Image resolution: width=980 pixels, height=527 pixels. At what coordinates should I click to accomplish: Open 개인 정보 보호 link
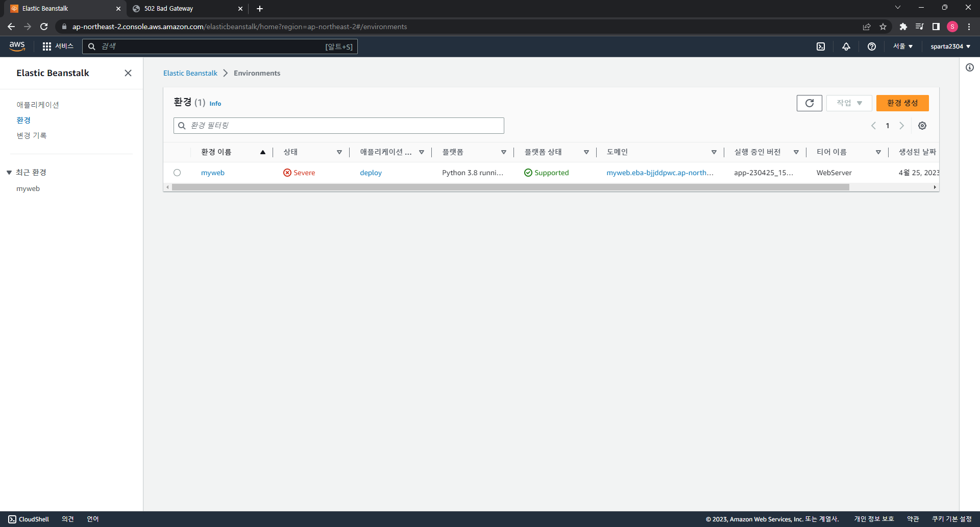(x=874, y=519)
